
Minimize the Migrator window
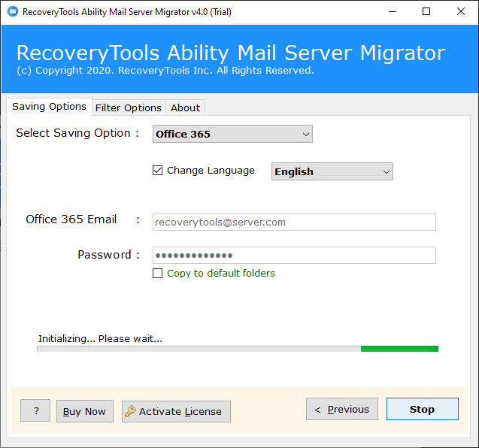[393, 11]
